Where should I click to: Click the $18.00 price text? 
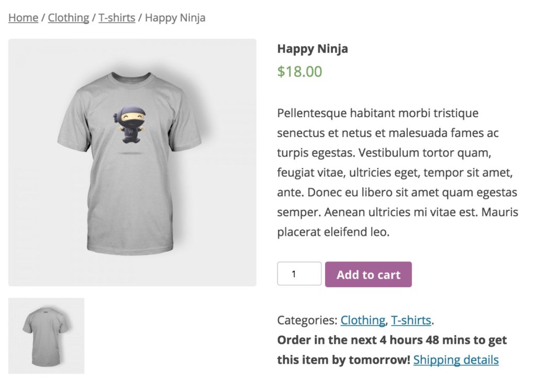pyautogui.click(x=299, y=72)
